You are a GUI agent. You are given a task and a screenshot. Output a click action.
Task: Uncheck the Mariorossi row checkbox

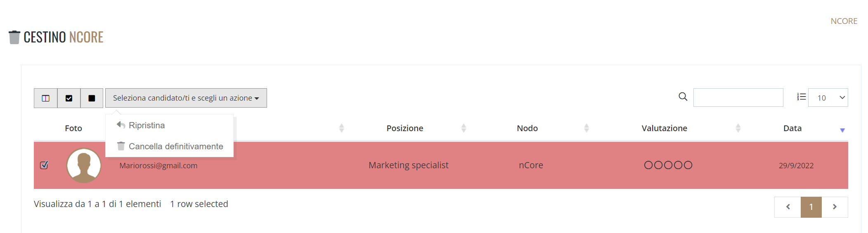44,165
